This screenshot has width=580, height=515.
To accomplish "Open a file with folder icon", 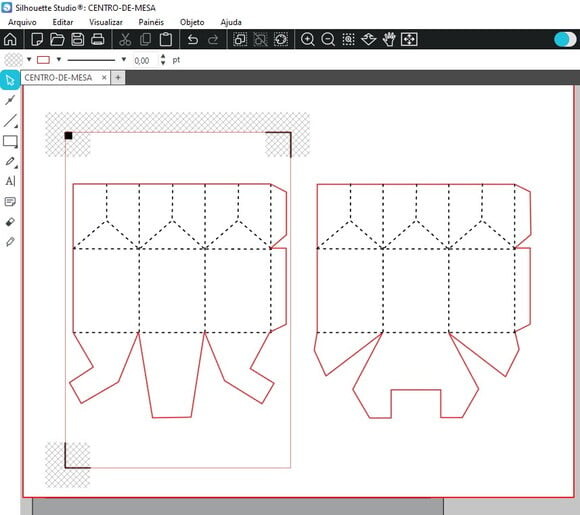I will (x=57, y=39).
